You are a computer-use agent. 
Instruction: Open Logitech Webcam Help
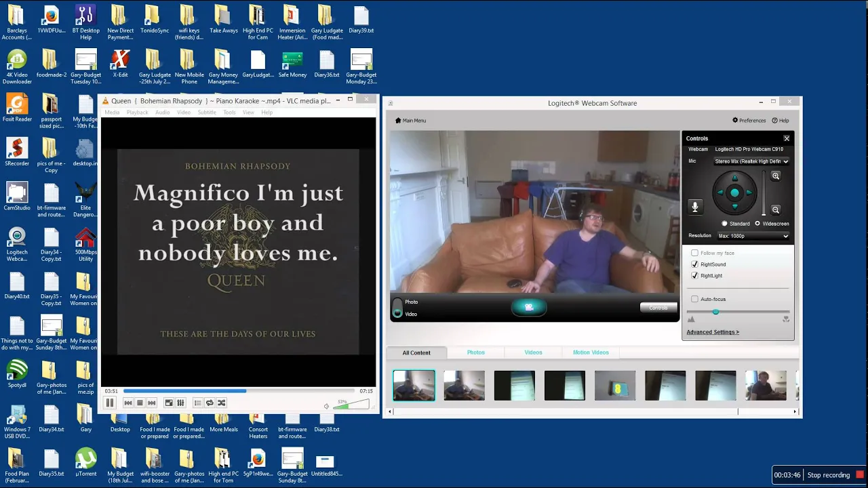pos(780,121)
